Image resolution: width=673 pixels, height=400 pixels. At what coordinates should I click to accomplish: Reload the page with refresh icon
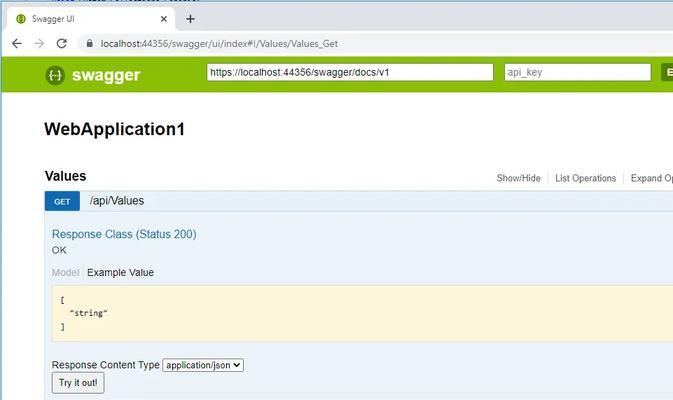pos(62,43)
